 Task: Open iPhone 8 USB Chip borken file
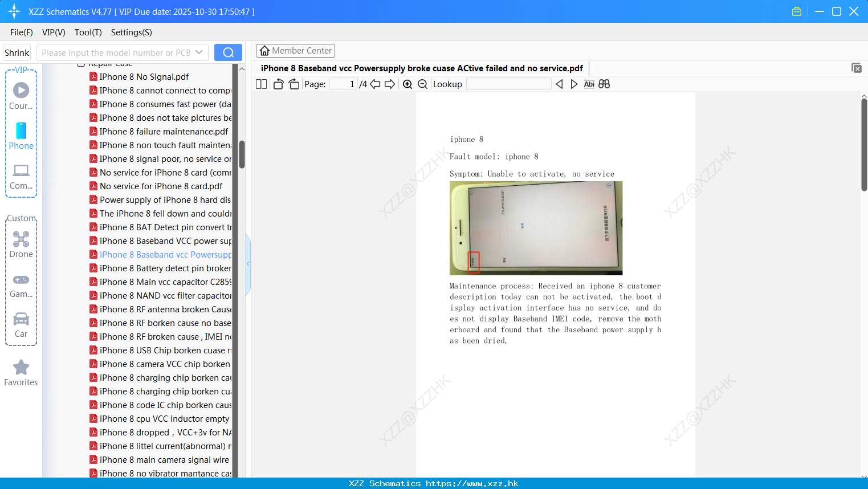coord(161,351)
